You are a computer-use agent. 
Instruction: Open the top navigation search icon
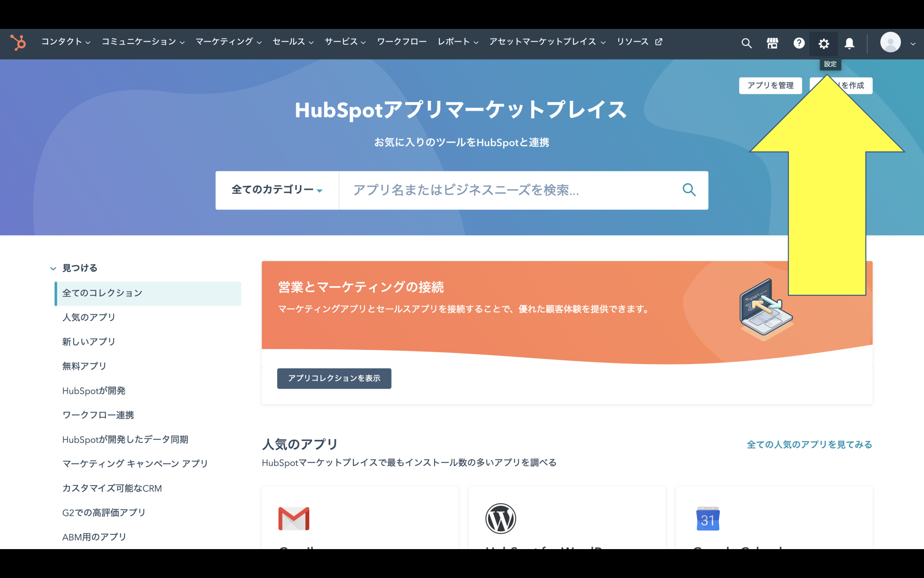tap(746, 43)
